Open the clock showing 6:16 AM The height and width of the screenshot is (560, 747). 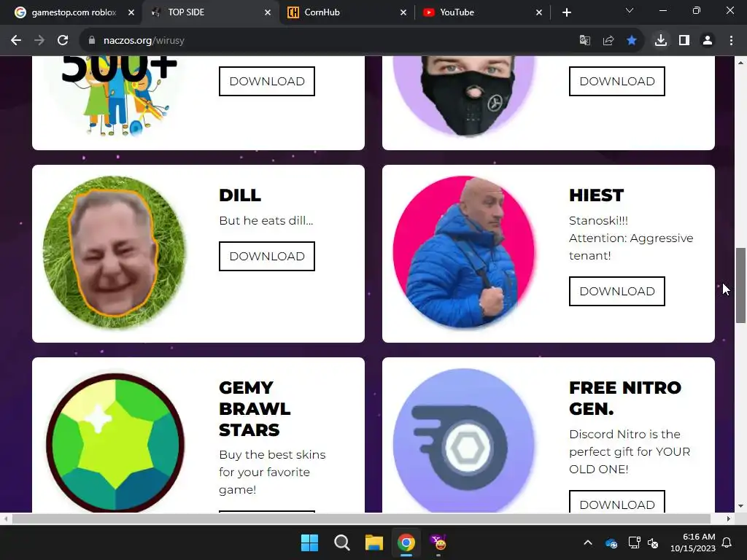pyautogui.click(x=693, y=542)
